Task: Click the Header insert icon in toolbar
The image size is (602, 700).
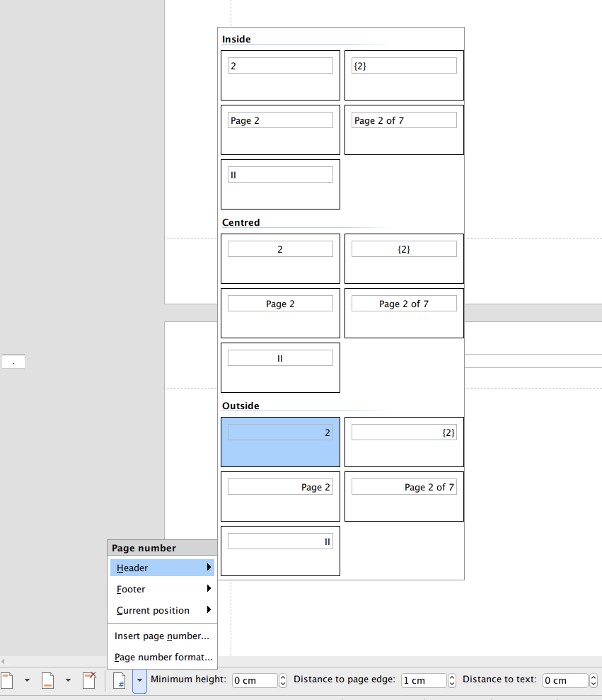Action: 7,680
